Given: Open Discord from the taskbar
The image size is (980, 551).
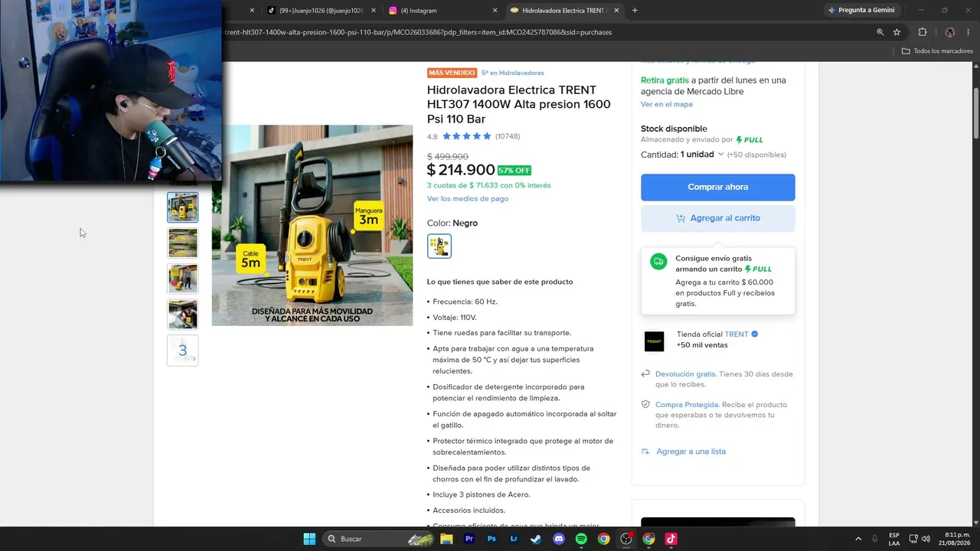Looking at the screenshot, I should [x=559, y=539].
